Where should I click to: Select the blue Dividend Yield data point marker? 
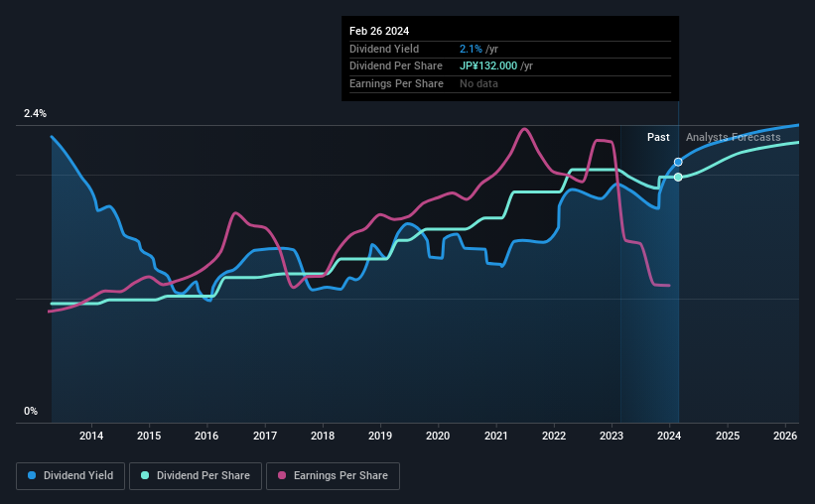point(678,162)
